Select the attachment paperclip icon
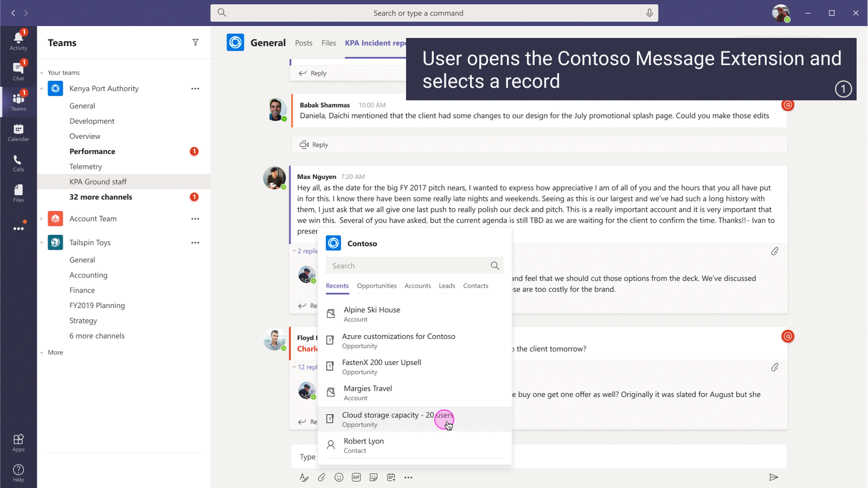 pos(321,477)
